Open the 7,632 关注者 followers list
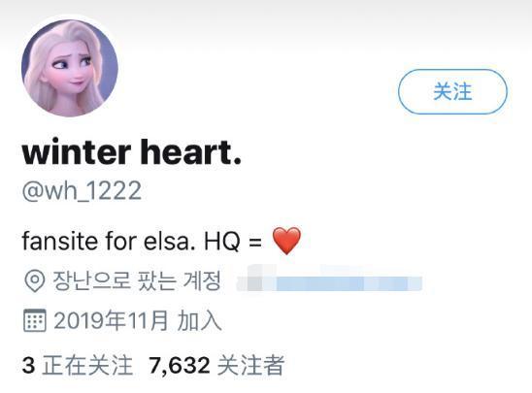Viewport: 532px width, 393px height. 216,366
